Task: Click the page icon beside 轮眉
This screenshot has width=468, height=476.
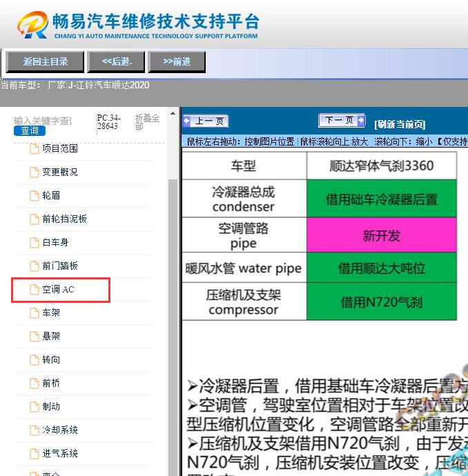Action: pos(35,196)
